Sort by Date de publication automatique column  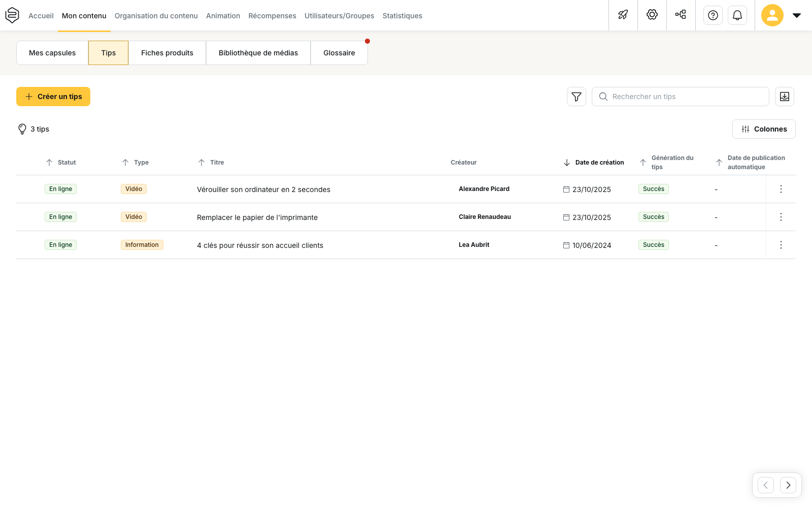[750, 163]
